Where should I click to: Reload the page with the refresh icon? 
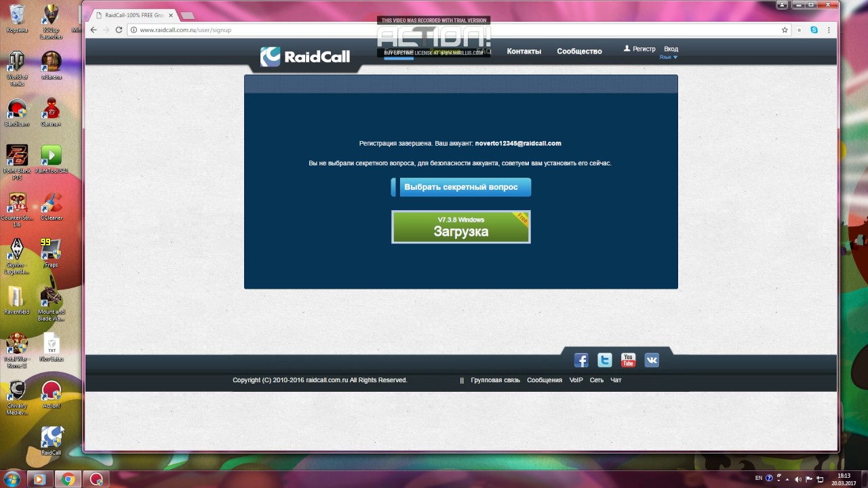tap(119, 30)
